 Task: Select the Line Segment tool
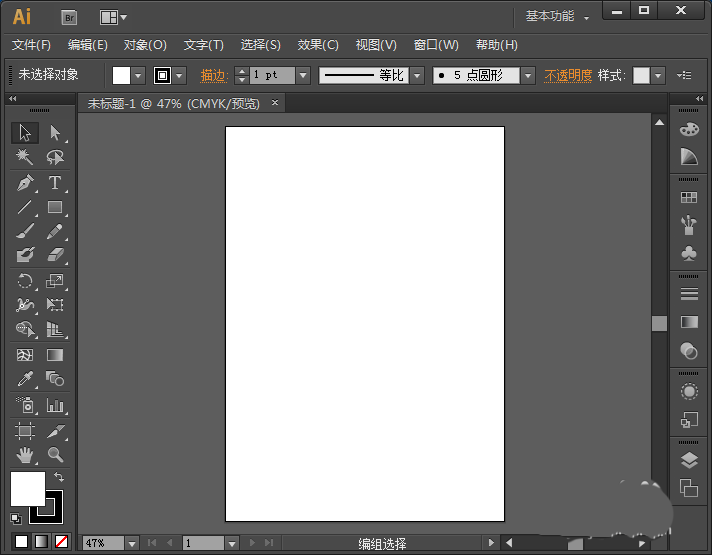click(x=25, y=207)
